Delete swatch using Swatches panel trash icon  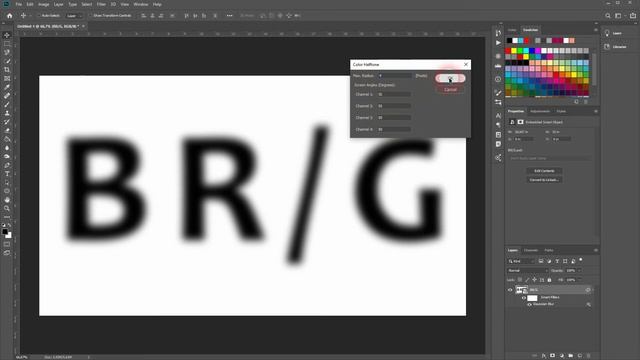coord(586,102)
